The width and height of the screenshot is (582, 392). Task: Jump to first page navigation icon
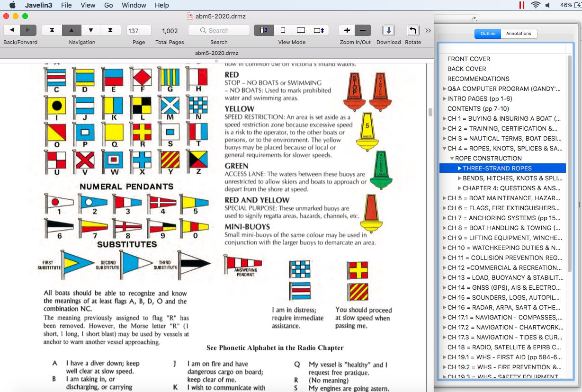click(x=52, y=30)
